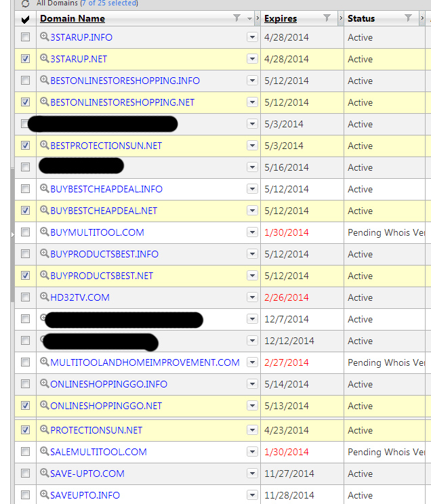Uncheck the box for 3STARUP.NET

pos(25,59)
